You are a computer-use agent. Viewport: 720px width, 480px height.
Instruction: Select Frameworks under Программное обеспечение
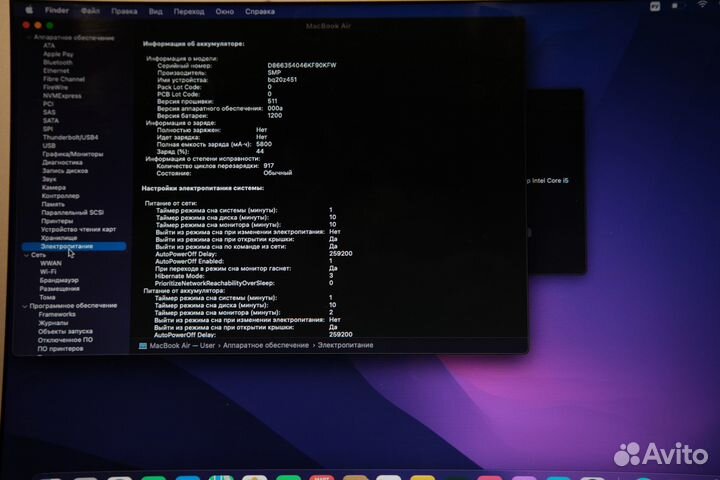57,315
